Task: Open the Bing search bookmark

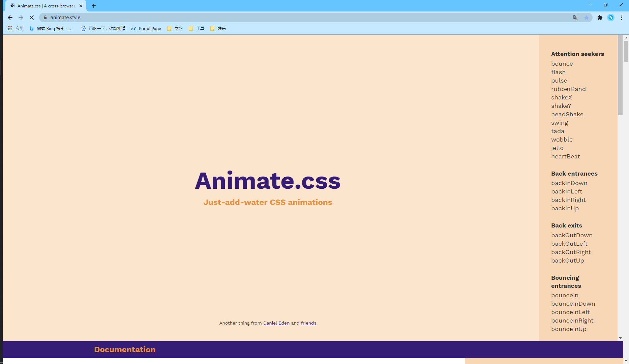Action: pos(50,29)
